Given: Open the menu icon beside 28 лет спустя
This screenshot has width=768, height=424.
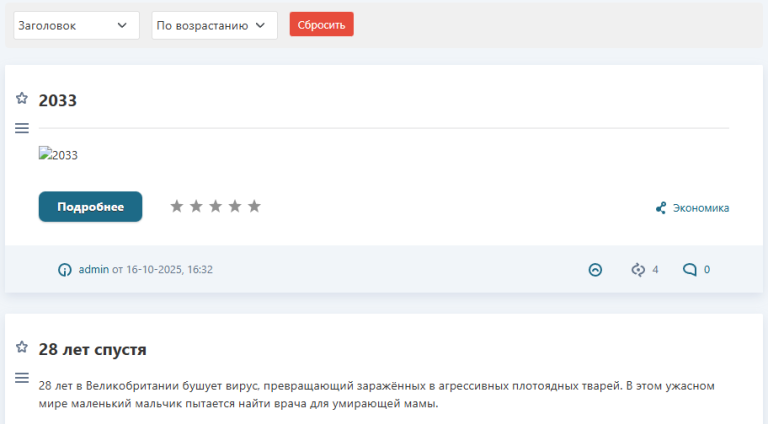Looking at the screenshot, I should coord(21,377).
